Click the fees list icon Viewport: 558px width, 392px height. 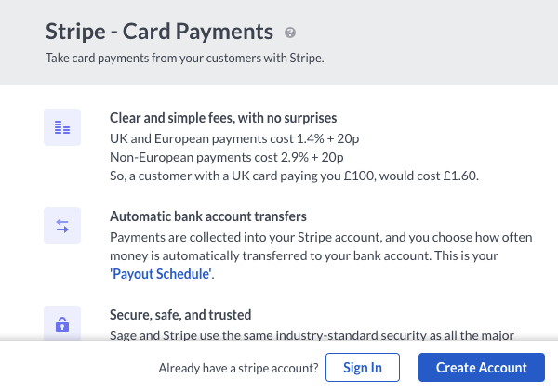point(62,127)
